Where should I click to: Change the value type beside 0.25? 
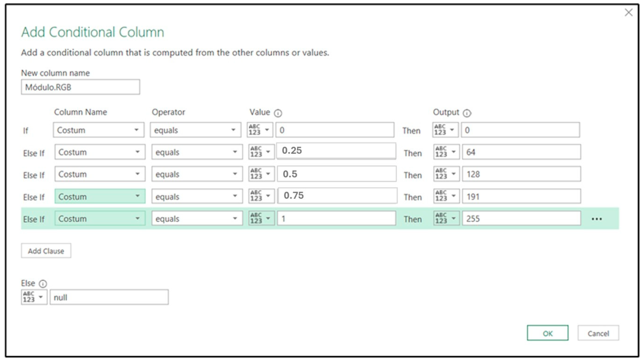tap(261, 152)
